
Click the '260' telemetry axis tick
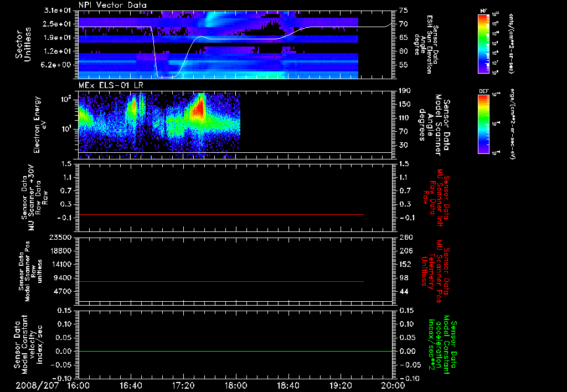(405, 237)
